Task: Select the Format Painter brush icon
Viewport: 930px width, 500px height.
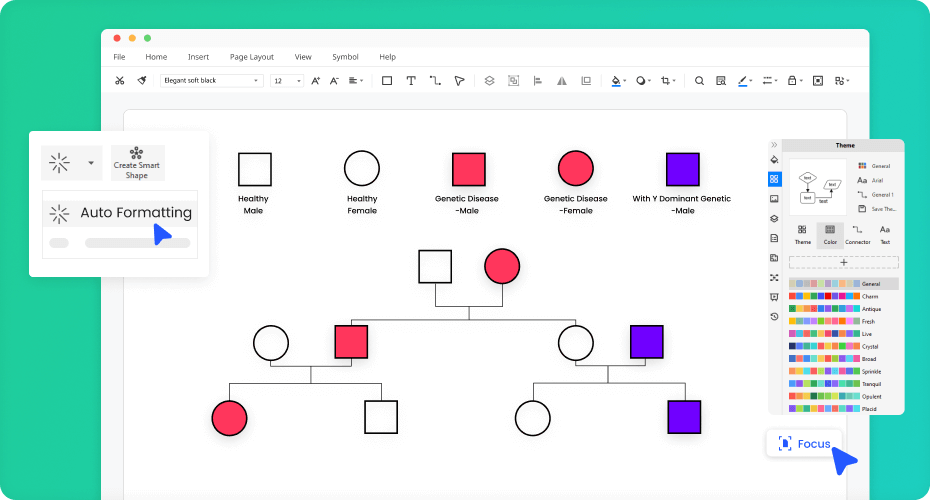Action: coord(142,81)
